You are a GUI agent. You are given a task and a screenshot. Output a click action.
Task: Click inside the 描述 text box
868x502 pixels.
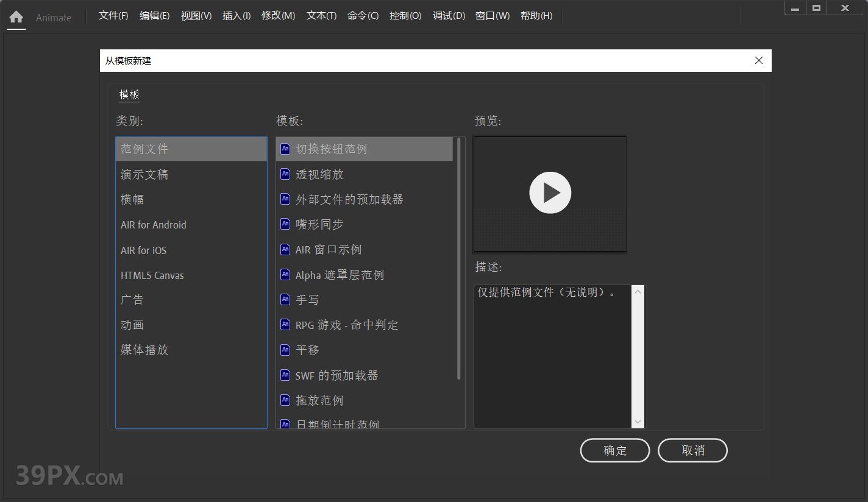click(552, 356)
